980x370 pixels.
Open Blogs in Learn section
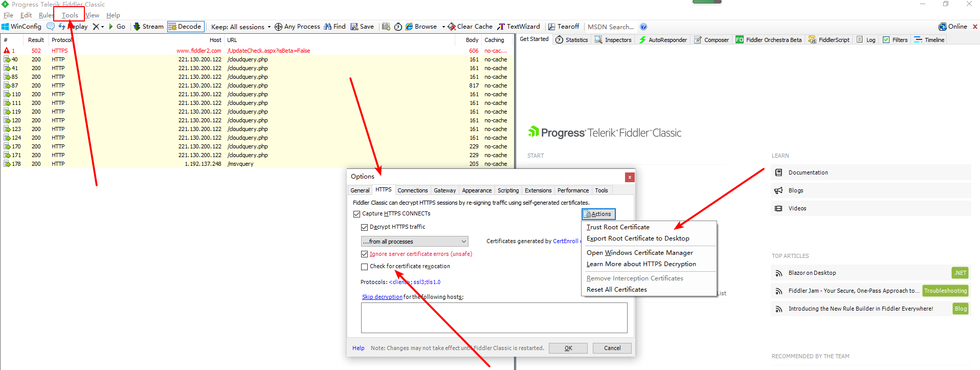tap(871, 190)
